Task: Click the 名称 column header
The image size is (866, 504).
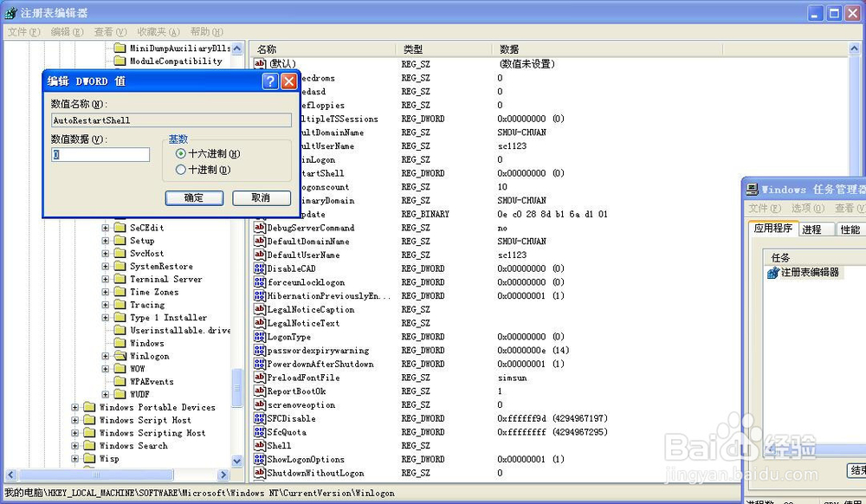Action: tap(324, 49)
